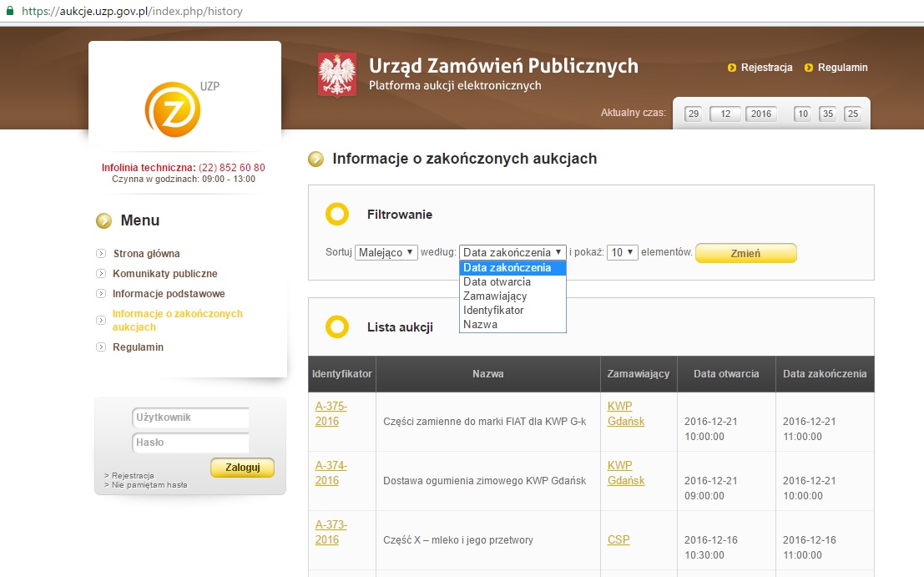Open the Malejąco sort order dropdown
This screenshot has height=577, width=924.
(386, 252)
